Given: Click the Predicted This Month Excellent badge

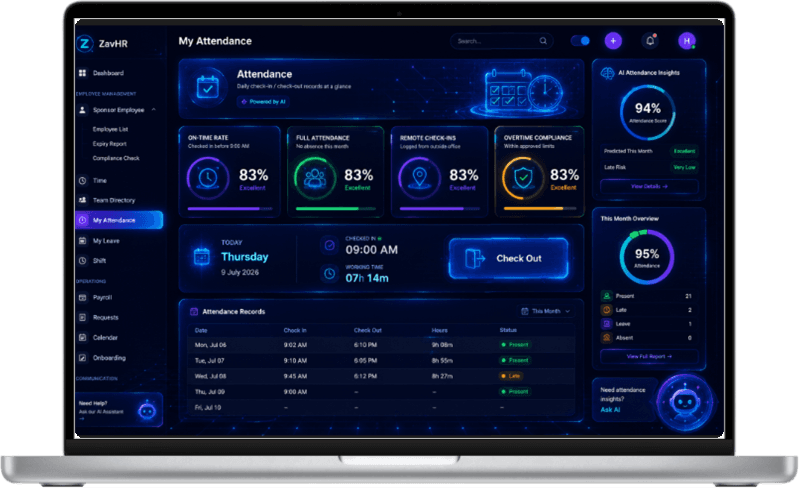Looking at the screenshot, I should 684,151.
